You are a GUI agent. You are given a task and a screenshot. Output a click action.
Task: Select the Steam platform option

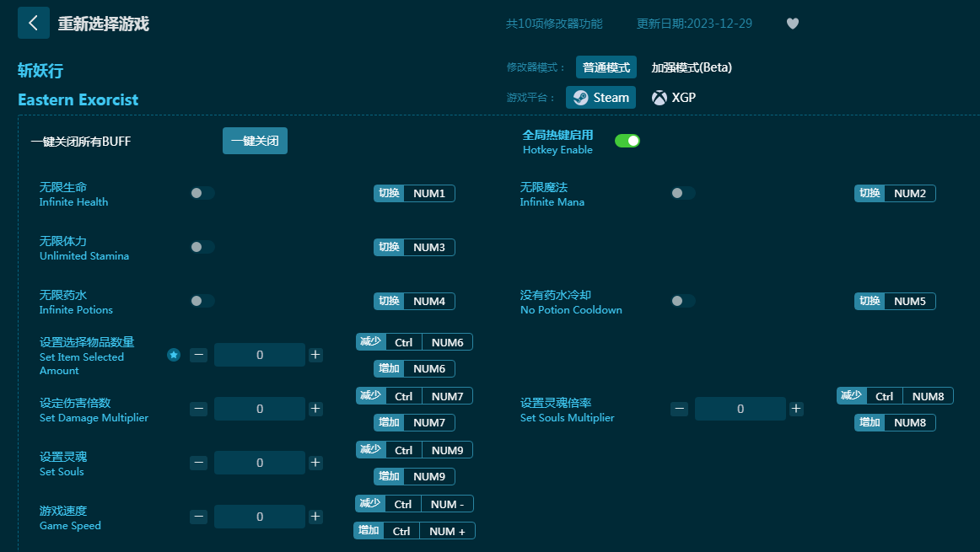(x=600, y=98)
